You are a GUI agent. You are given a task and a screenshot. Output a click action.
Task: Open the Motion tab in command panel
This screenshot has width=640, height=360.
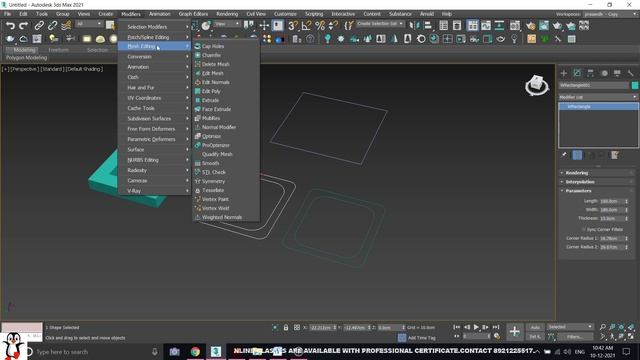[x=604, y=73]
